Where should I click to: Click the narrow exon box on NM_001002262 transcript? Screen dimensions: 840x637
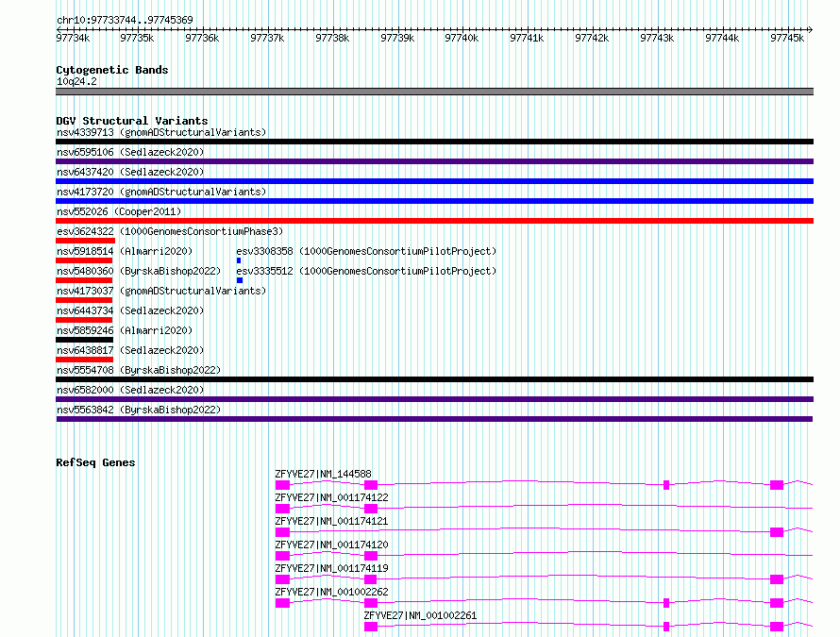tap(666, 603)
